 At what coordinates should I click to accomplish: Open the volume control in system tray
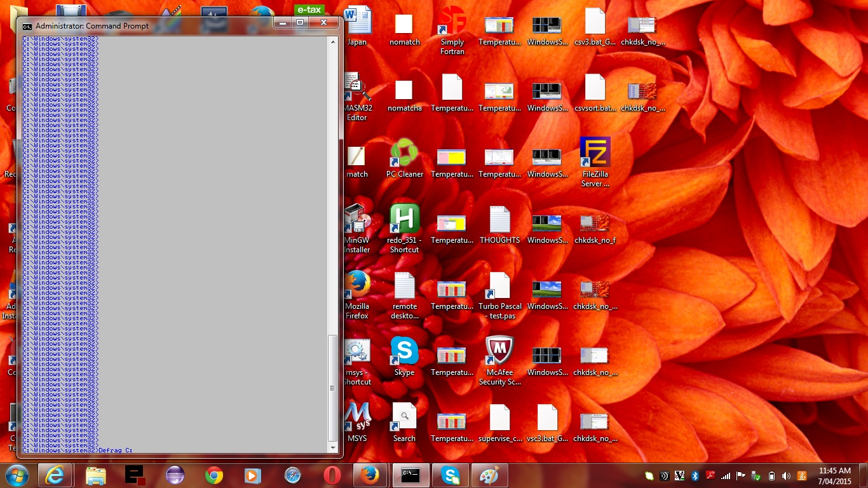click(786, 476)
